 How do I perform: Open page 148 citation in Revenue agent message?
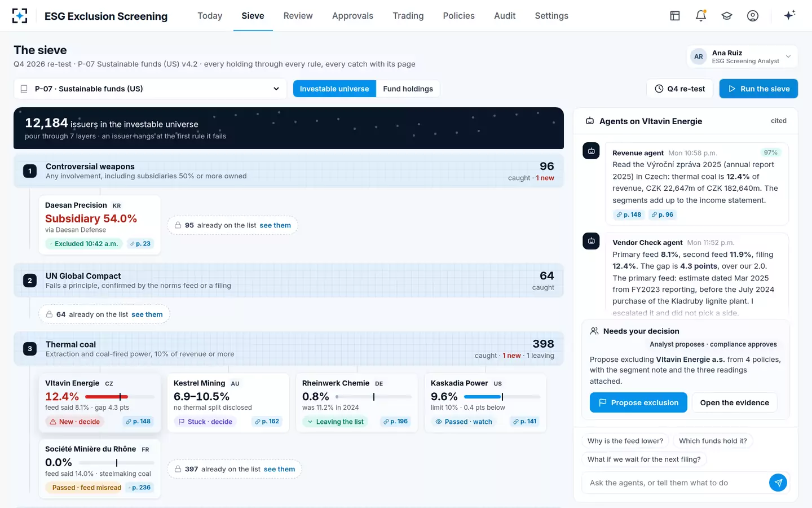[629, 214]
